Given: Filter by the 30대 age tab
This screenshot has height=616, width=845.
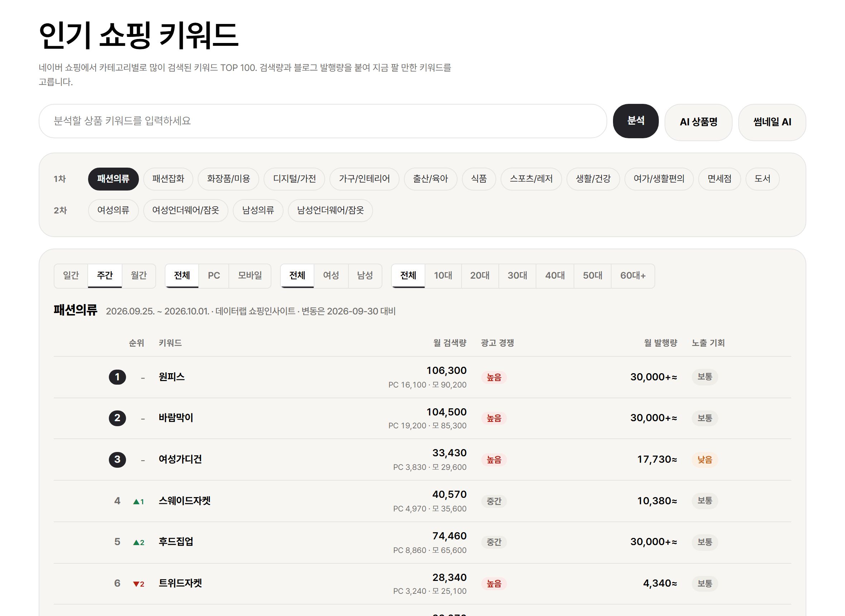Looking at the screenshot, I should [517, 275].
